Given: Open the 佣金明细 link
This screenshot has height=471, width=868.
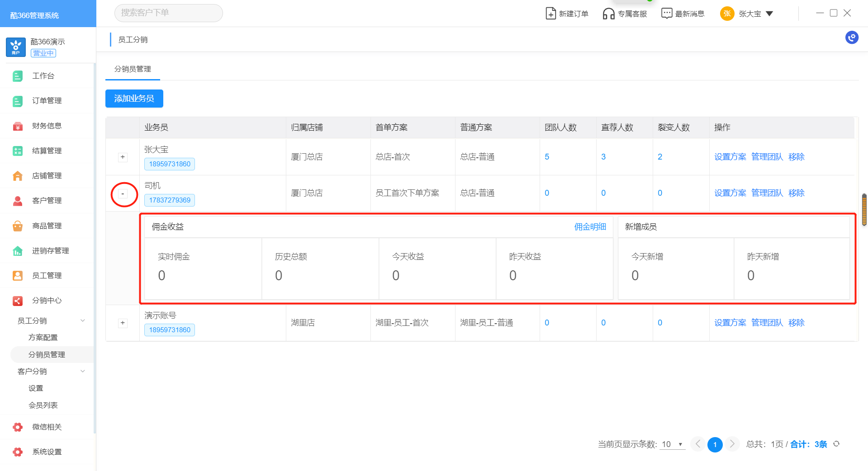Looking at the screenshot, I should pyautogui.click(x=590, y=227).
